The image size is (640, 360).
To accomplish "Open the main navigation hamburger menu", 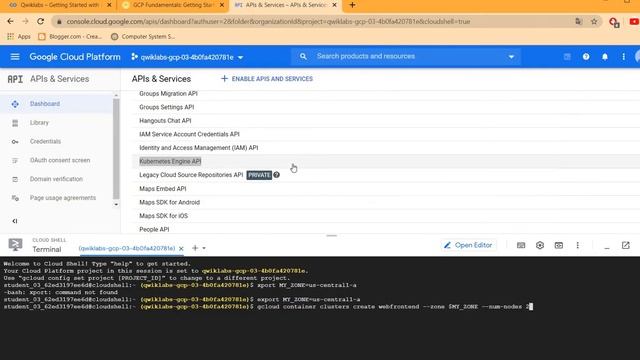I will click(x=15, y=57).
